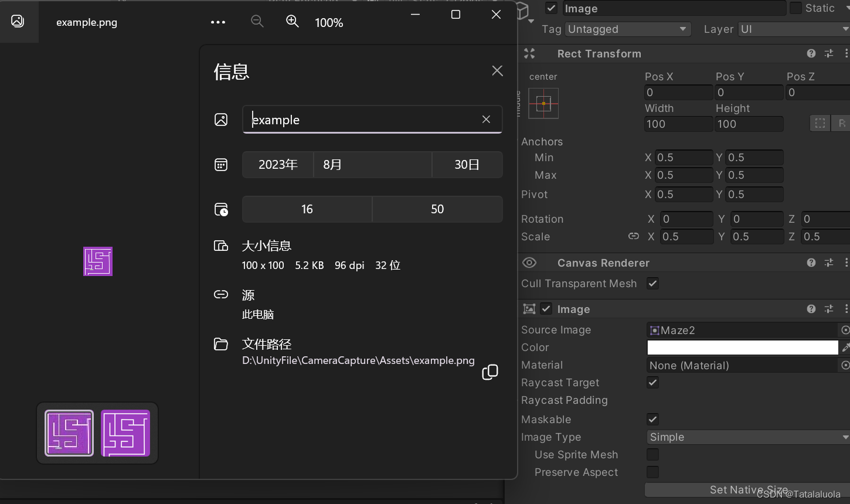The image size is (850, 504).
Task: Open the file path D:\UnityFile\CameraCapture\Assets\example.png
Action: coord(358,360)
